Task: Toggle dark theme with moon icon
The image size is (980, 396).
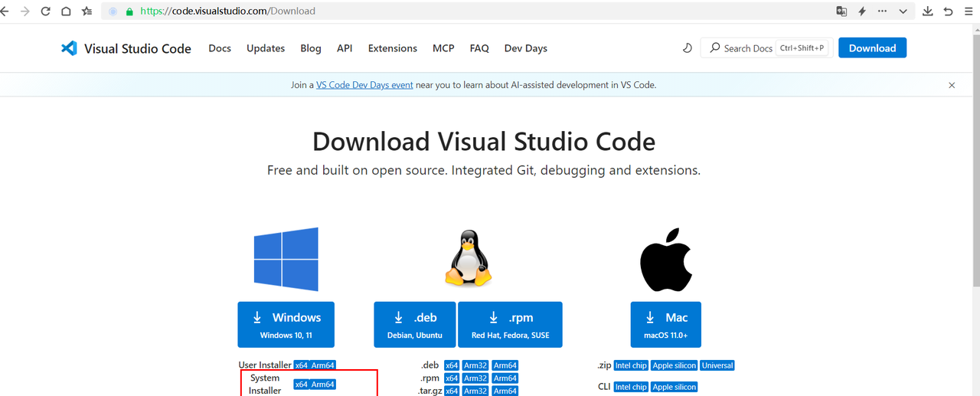Action: tap(687, 48)
